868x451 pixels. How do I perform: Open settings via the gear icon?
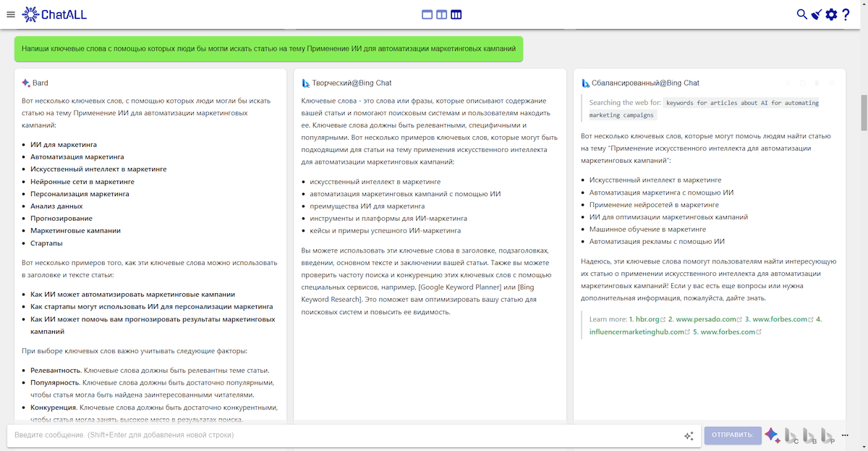coord(831,14)
